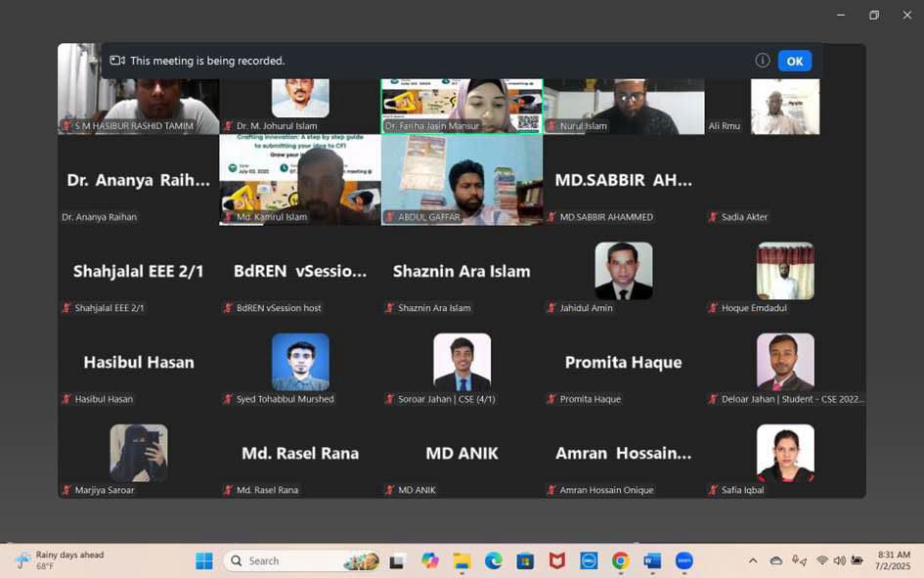924x578 pixels.
Task: Open the McAfee taskbar icon
Action: pos(556,560)
